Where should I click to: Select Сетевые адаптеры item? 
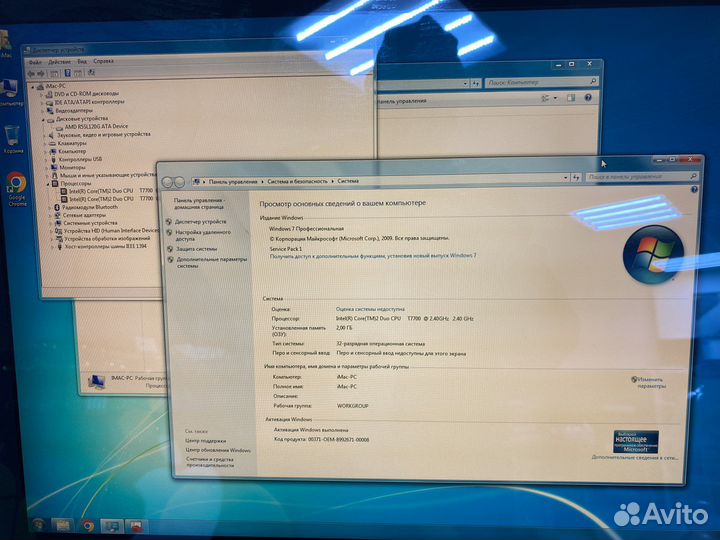click(x=84, y=215)
